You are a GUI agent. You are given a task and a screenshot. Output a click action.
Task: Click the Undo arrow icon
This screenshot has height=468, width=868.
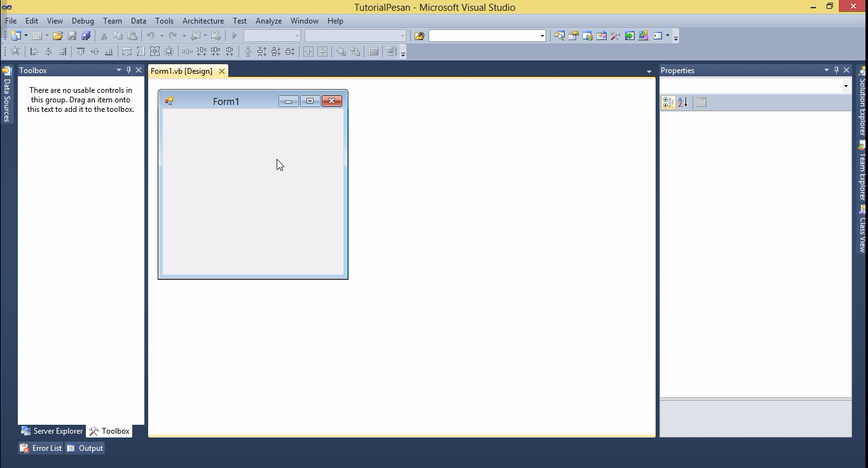[x=151, y=36]
